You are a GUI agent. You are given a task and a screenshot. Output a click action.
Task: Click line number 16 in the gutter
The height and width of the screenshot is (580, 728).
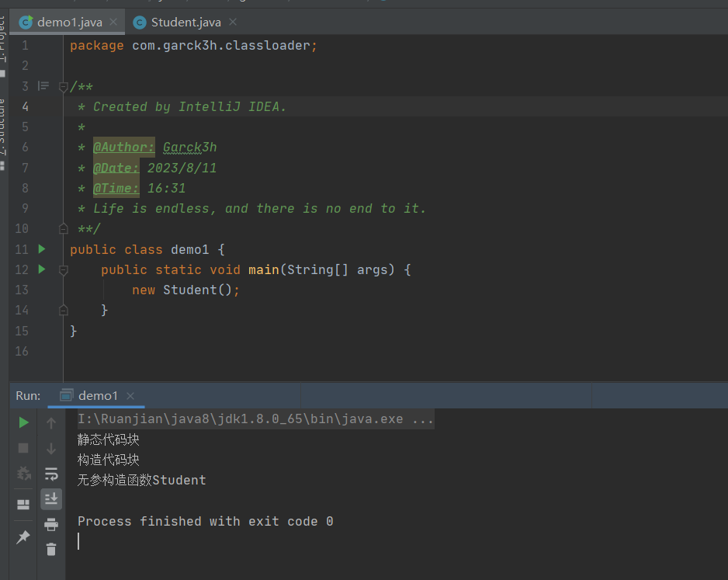pyautogui.click(x=22, y=351)
